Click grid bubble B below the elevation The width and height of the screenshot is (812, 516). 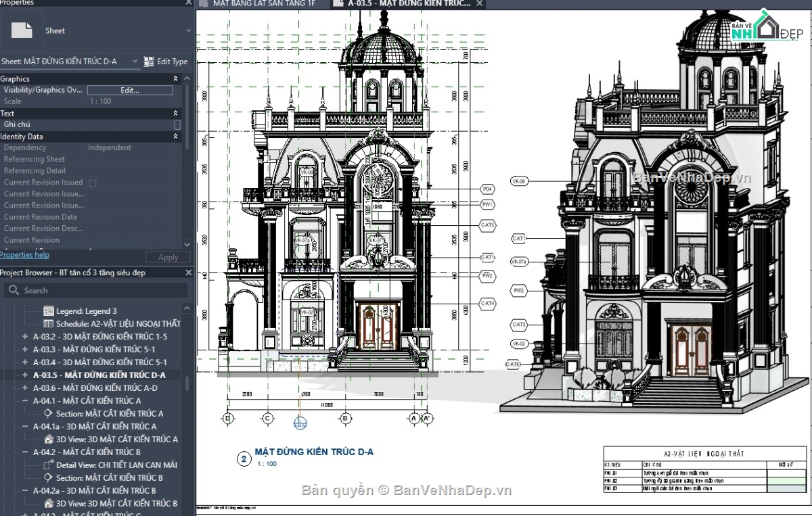click(345, 419)
